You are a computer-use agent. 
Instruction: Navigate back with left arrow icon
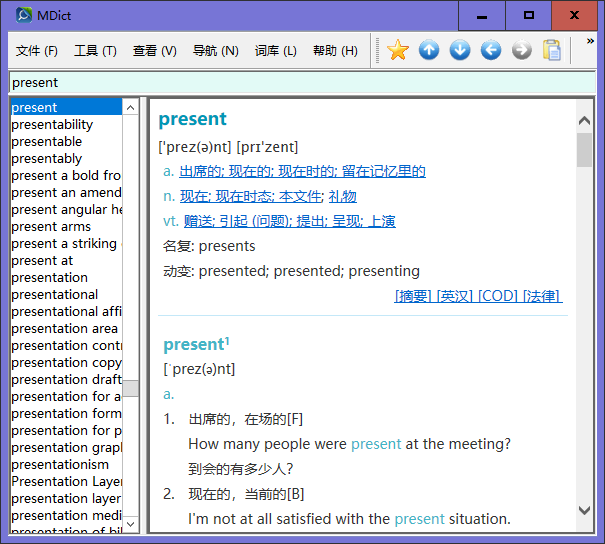pyautogui.click(x=491, y=50)
